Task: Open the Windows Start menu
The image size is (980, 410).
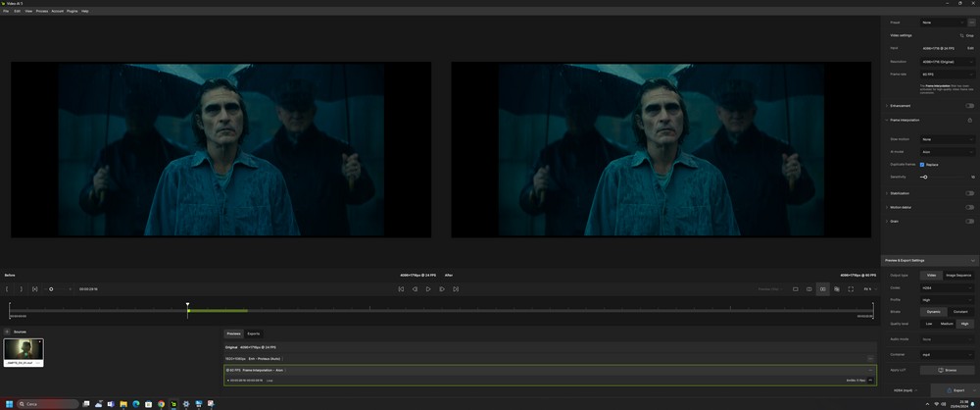Action: click(x=9, y=404)
